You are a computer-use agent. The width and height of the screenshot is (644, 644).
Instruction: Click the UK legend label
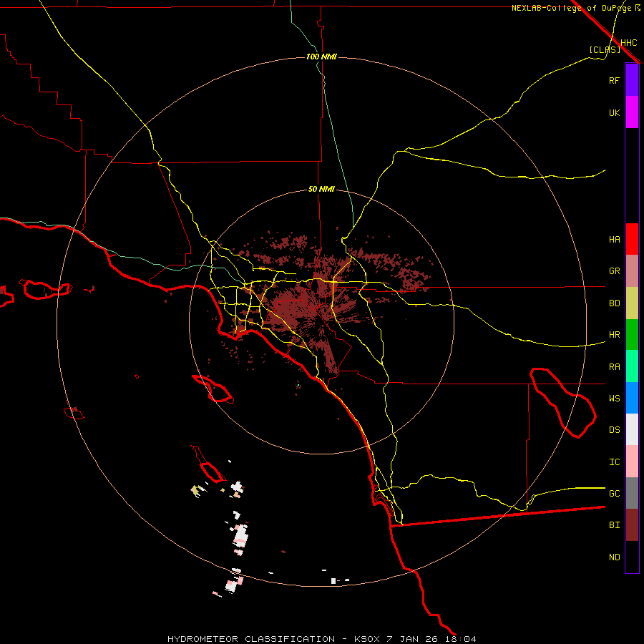[614, 112]
